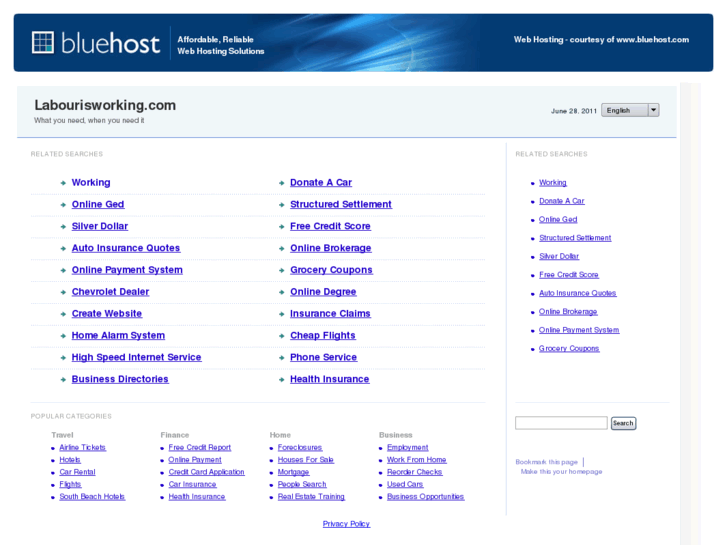
Task: Click the bluehost grid logo icon
Action: pos(43,43)
